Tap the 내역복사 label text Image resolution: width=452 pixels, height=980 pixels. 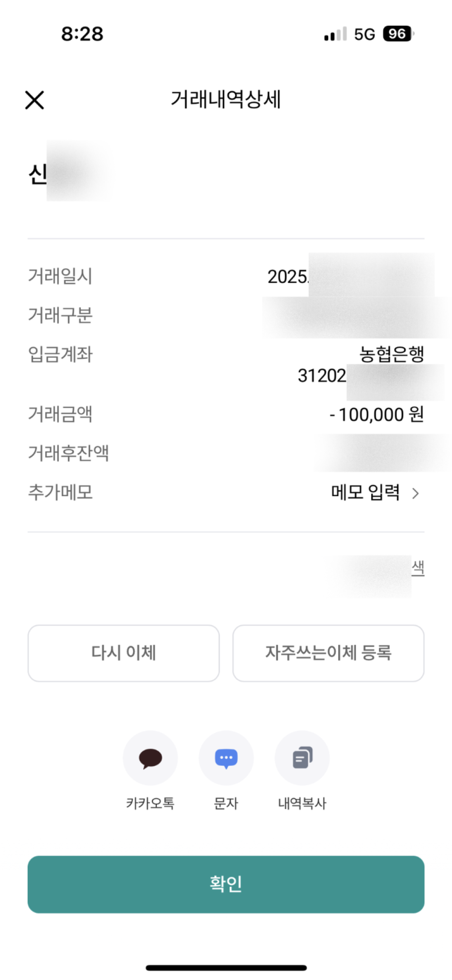pyautogui.click(x=302, y=803)
